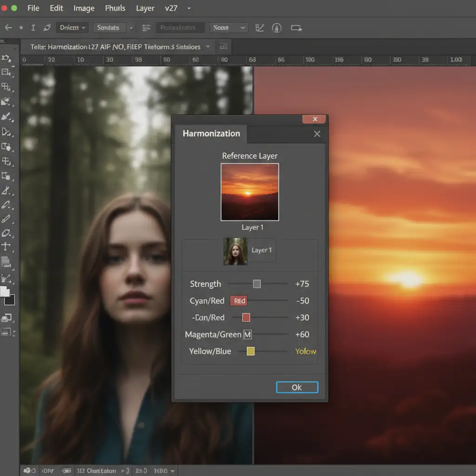The width and height of the screenshot is (476, 476).
Task: Click the align lines icon in options bar
Action: 146,28
